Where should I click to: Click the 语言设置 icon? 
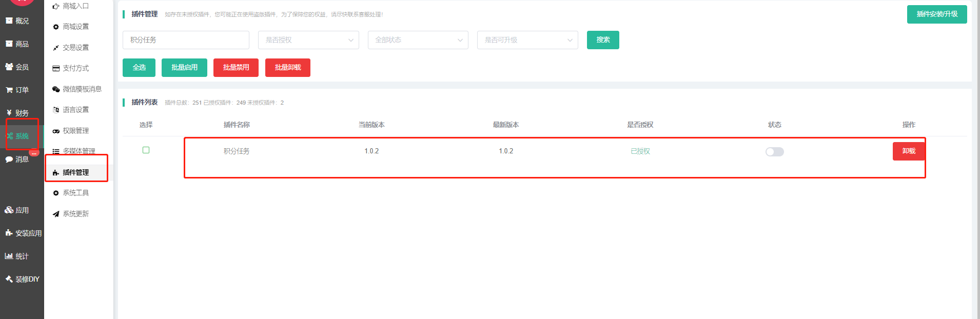[x=56, y=110]
